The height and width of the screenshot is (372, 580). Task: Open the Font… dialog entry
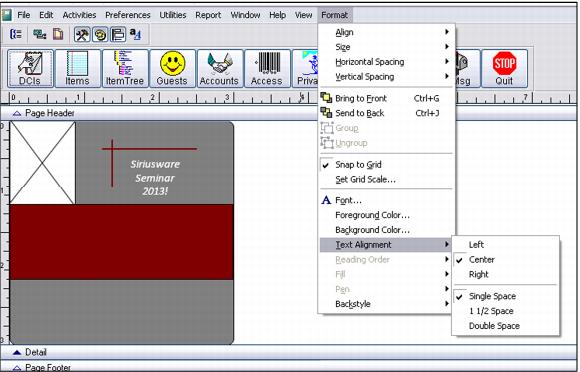click(x=386, y=200)
